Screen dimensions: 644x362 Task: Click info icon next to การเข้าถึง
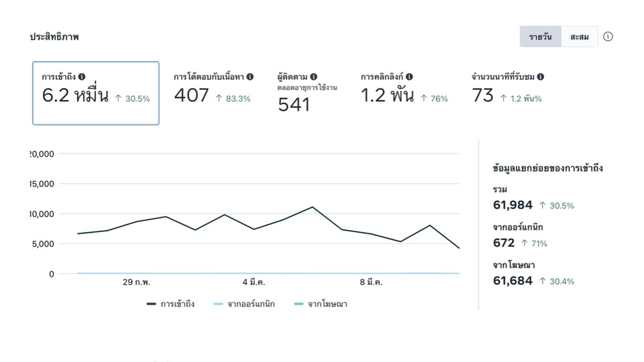coord(82,76)
